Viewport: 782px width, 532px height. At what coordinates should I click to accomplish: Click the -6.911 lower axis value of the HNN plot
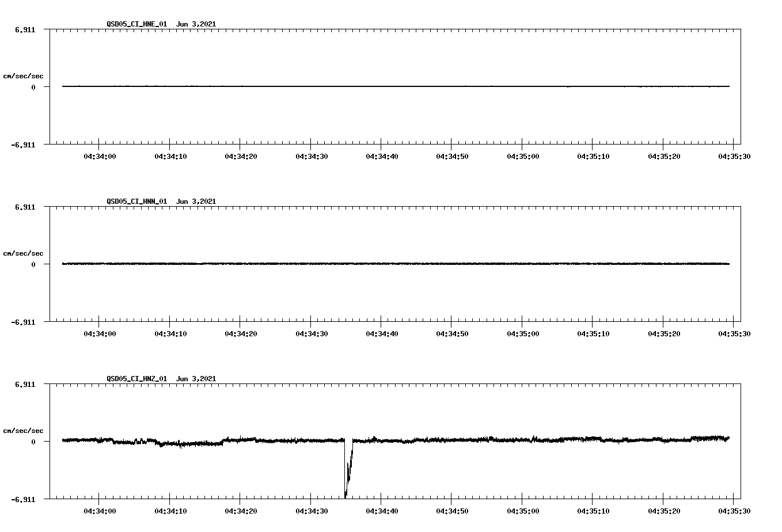point(24,322)
